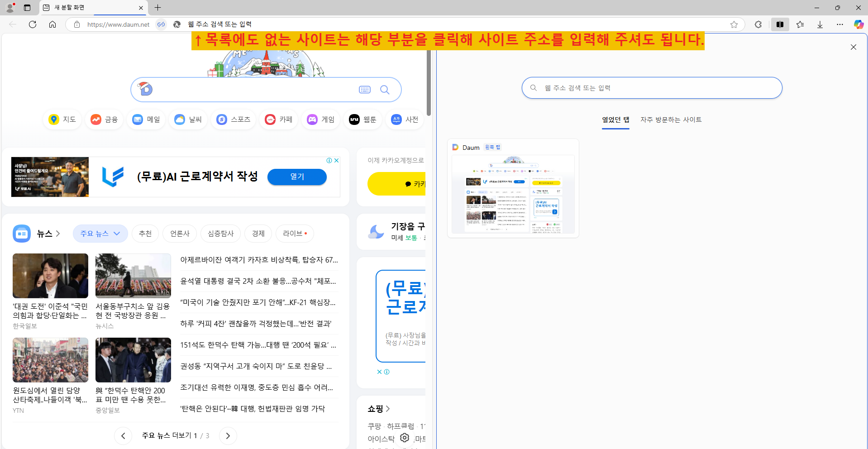The width and height of the screenshot is (868, 449).
Task: Open the 뉴스 section heading link
Action: (48, 234)
